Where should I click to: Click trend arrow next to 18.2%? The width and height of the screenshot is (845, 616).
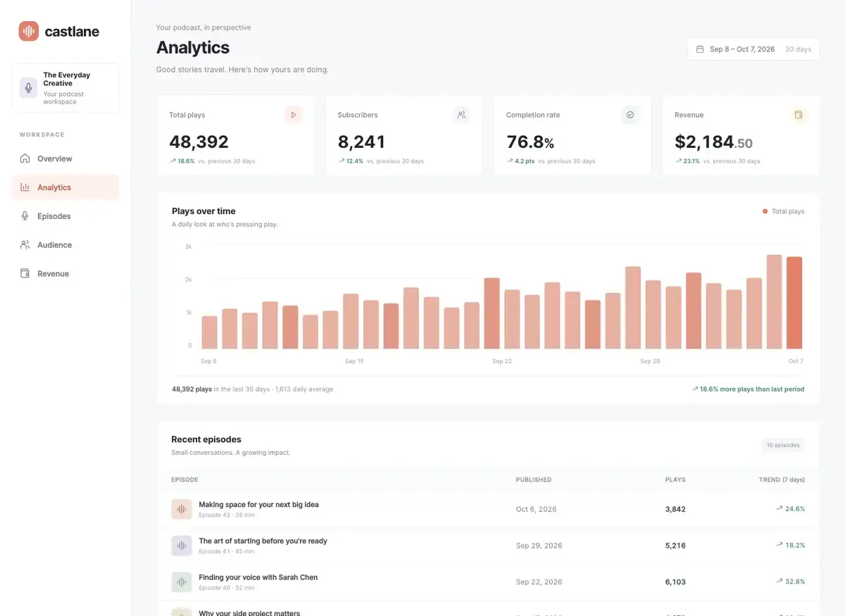(x=780, y=545)
